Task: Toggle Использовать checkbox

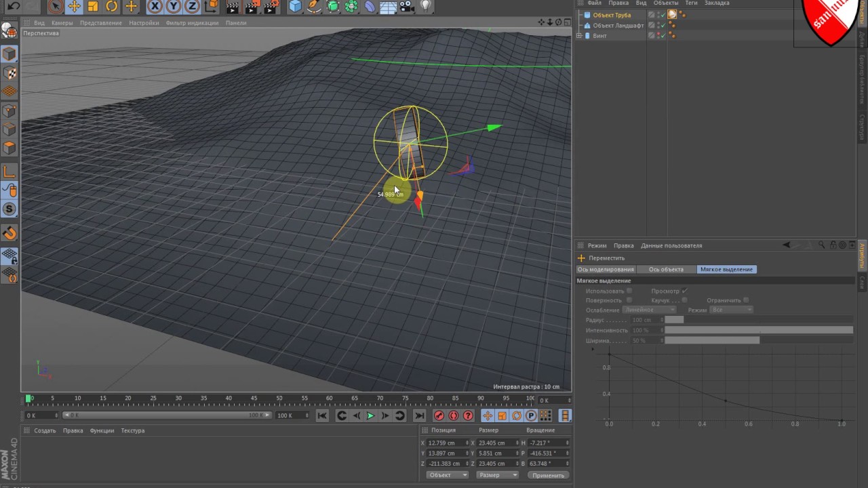Action: (x=629, y=291)
